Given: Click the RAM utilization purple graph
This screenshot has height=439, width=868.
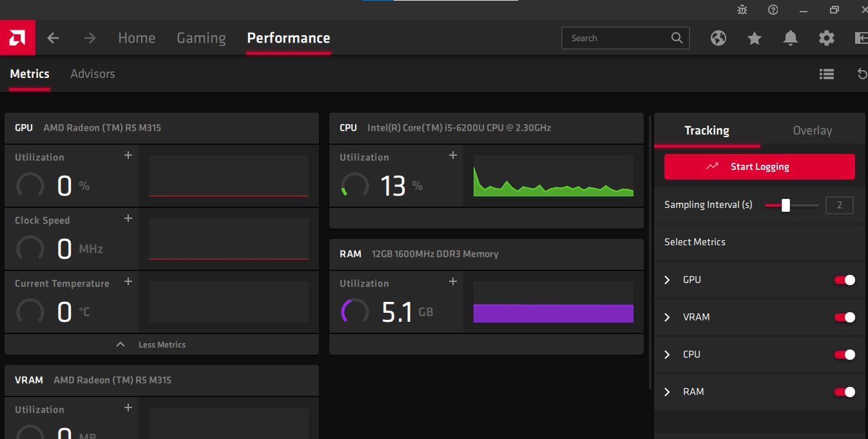Looking at the screenshot, I should point(554,302).
